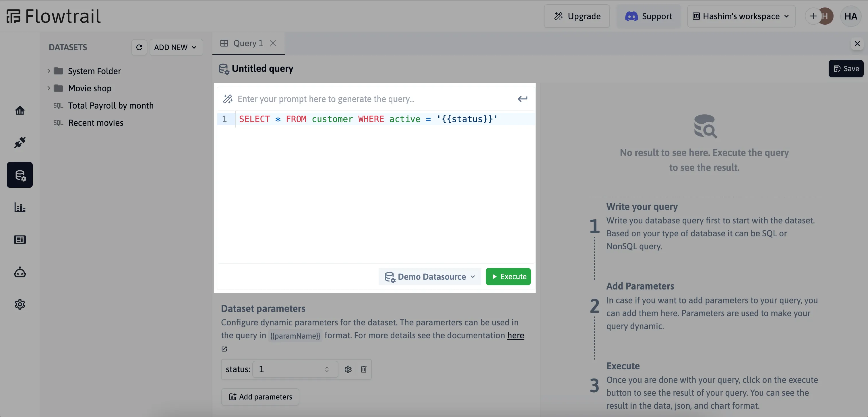The image size is (868, 417).
Task: Click the Total Payroll by month dataset
Action: point(111,105)
